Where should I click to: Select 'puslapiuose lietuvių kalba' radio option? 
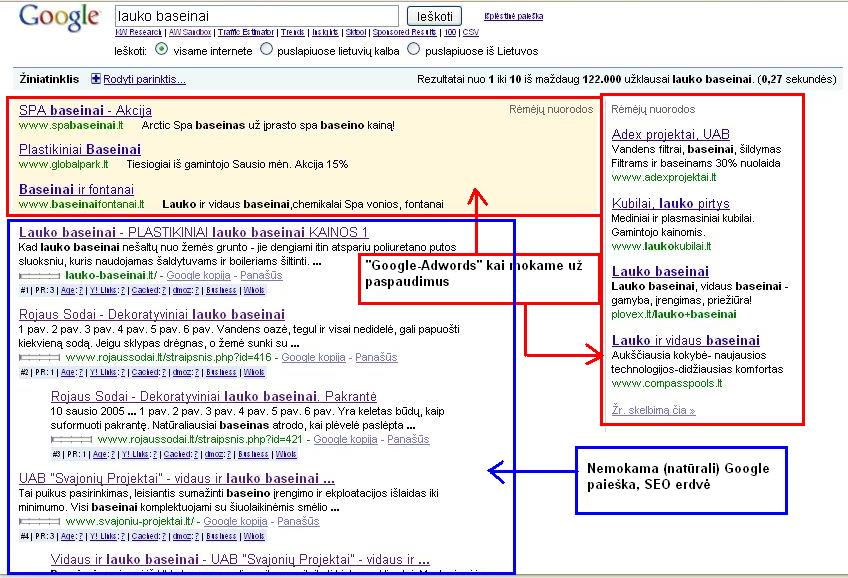pyautogui.click(x=266, y=50)
